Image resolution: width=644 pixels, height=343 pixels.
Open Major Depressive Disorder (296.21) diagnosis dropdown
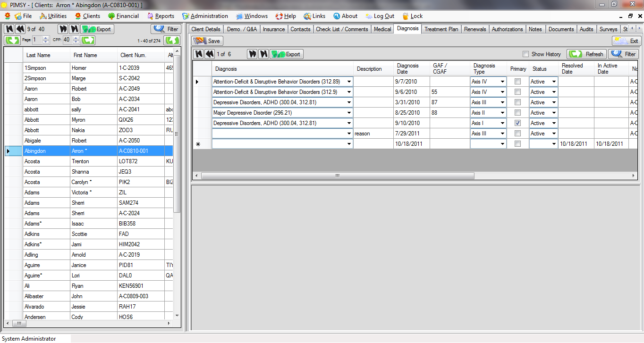(349, 113)
